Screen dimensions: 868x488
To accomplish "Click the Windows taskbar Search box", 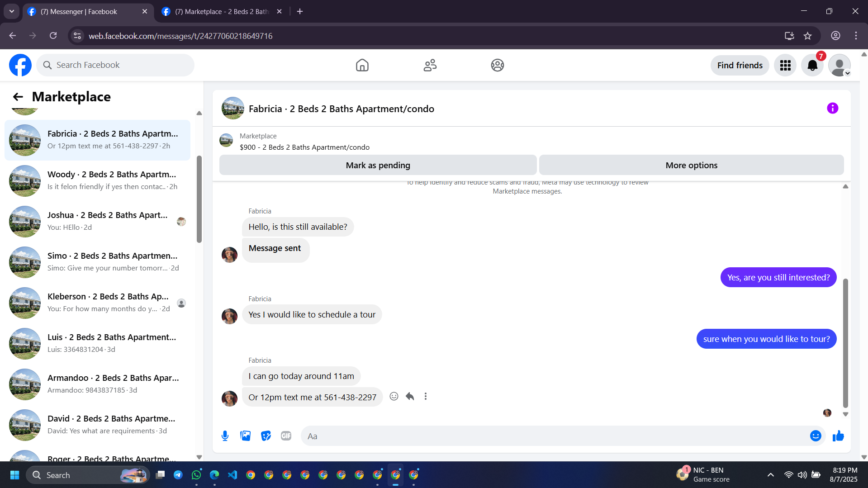I will pos(88,475).
